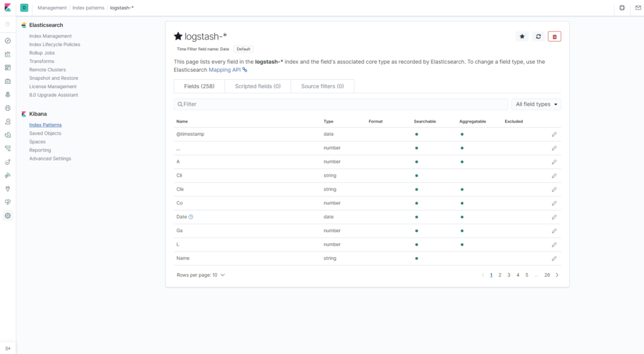Click Index patterns in the breadcrumb
The width and height of the screenshot is (644, 354).
pyautogui.click(x=88, y=8)
